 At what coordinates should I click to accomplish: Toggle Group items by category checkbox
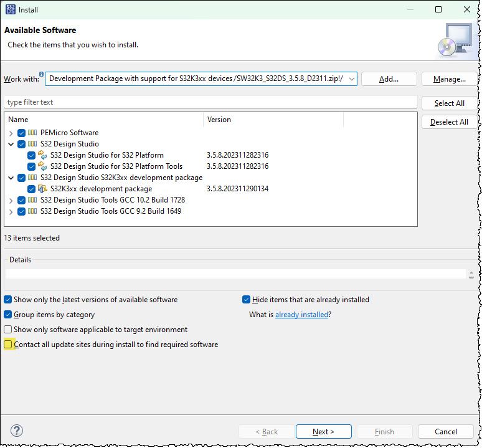coord(8,315)
